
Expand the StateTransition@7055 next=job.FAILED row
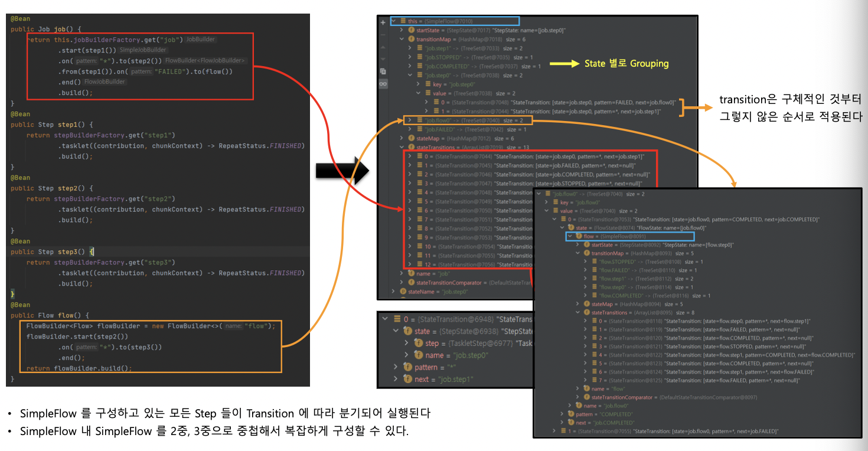pyautogui.click(x=554, y=431)
